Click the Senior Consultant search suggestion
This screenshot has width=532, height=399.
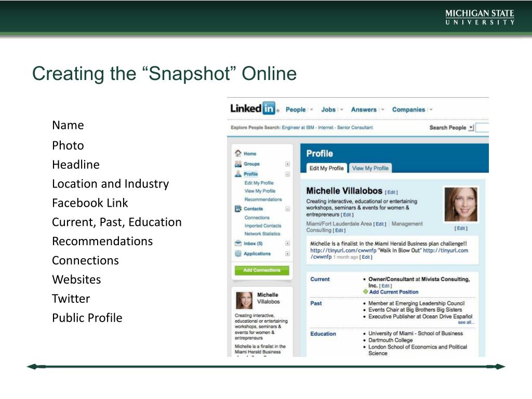tap(355, 128)
